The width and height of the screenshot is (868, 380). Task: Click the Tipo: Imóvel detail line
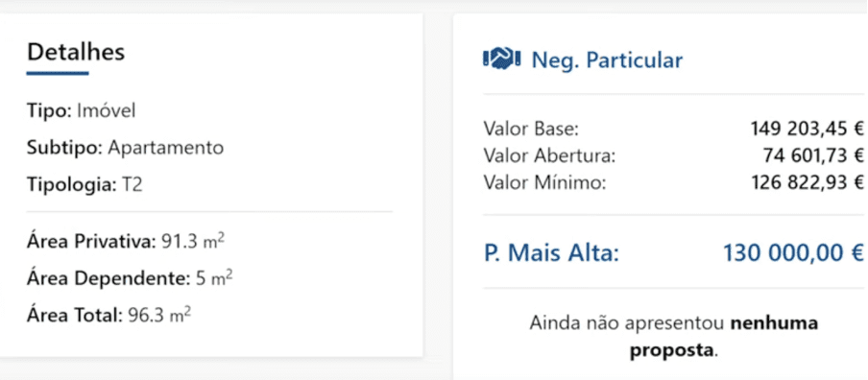click(x=82, y=110)
